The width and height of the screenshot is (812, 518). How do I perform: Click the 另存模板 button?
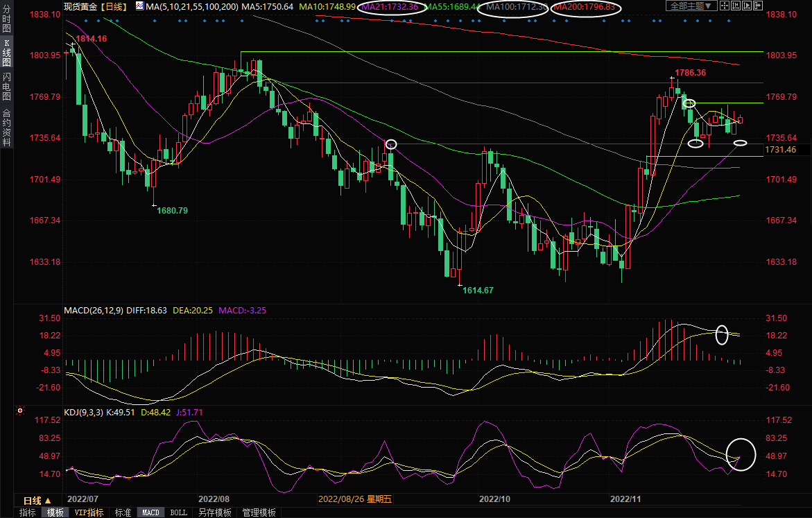click(x=214, y=513)
